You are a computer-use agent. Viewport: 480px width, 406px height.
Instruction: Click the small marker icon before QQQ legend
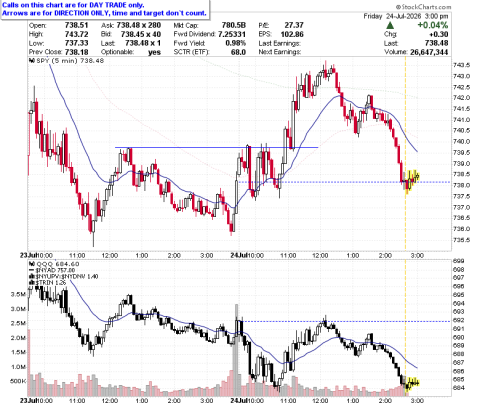click(32, 264)
